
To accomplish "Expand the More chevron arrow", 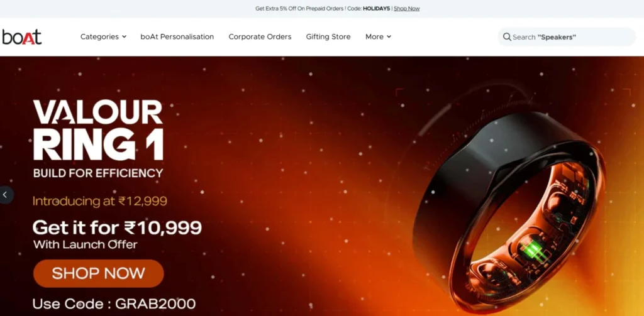I will (389, 37).
